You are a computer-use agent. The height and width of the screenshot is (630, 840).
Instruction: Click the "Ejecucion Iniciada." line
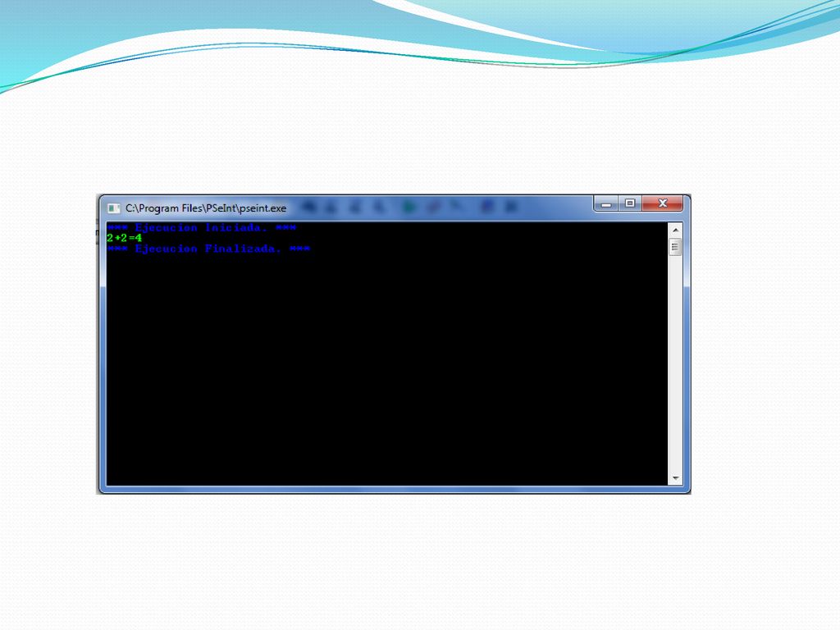pos(202,228)
